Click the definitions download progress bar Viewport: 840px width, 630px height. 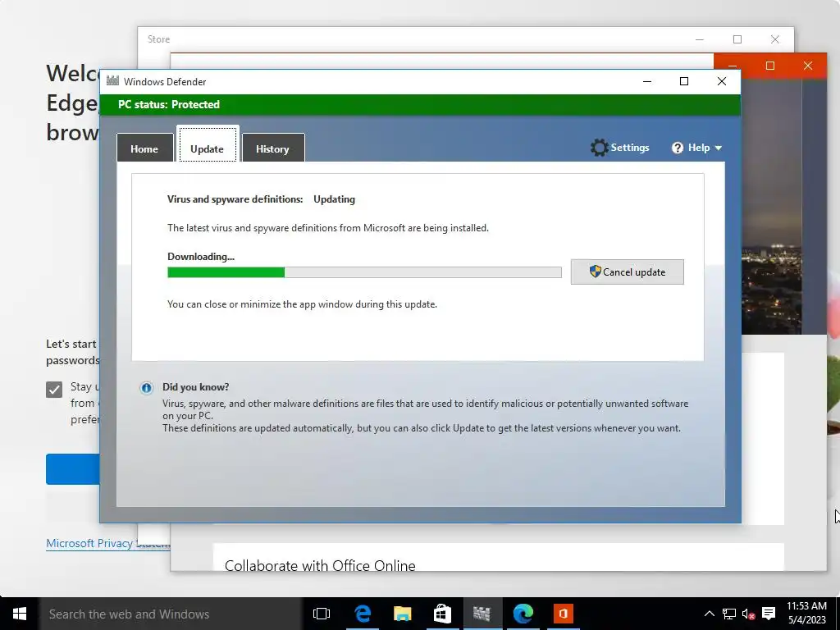point(364,272)
